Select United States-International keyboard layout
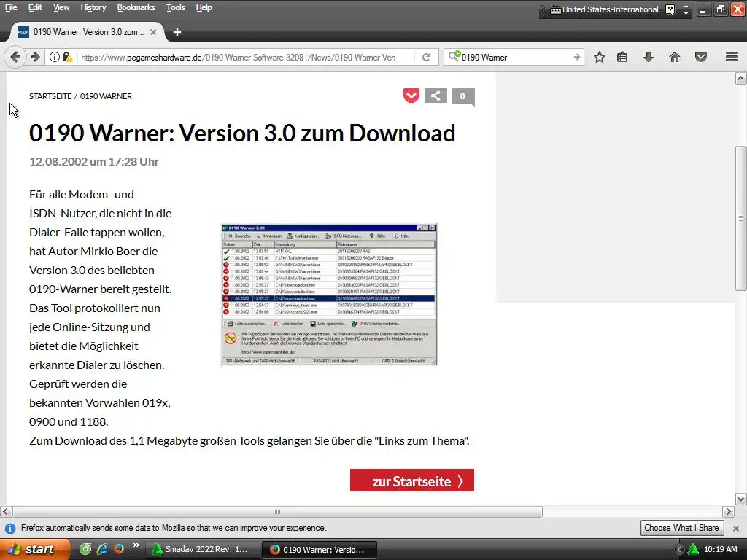Image resolution: width=747 pixels, height=560 pixels. pos(604,9)
